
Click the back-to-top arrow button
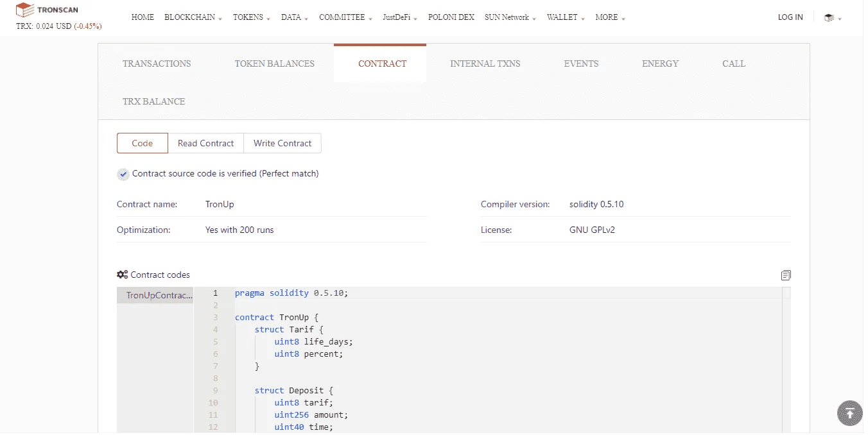[x=850, y=413]
